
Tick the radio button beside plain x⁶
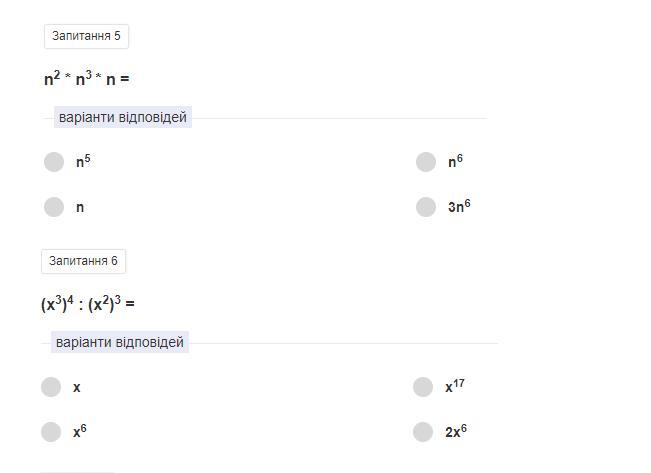point(51,432)
